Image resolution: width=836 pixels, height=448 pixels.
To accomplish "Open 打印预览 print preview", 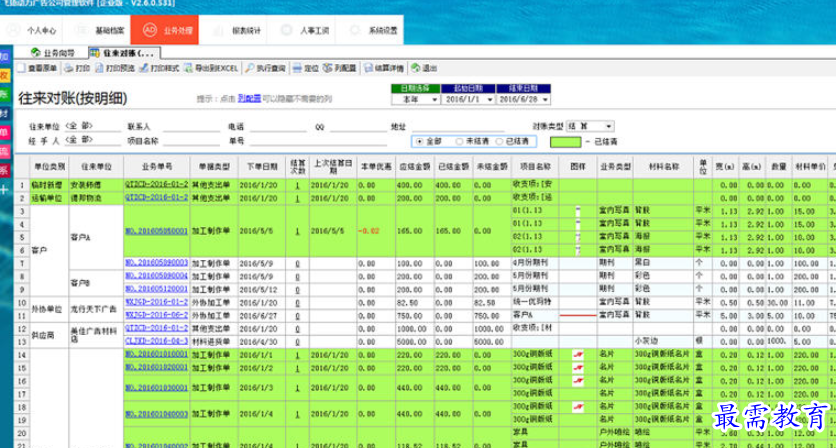I will 117,69.
